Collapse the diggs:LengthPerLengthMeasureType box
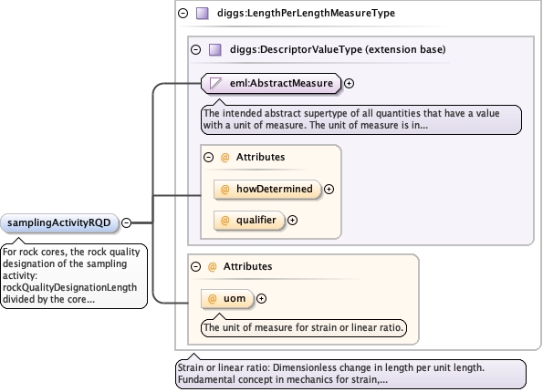The height and width of the screenshot is (392, 543). tap(183, 14)
